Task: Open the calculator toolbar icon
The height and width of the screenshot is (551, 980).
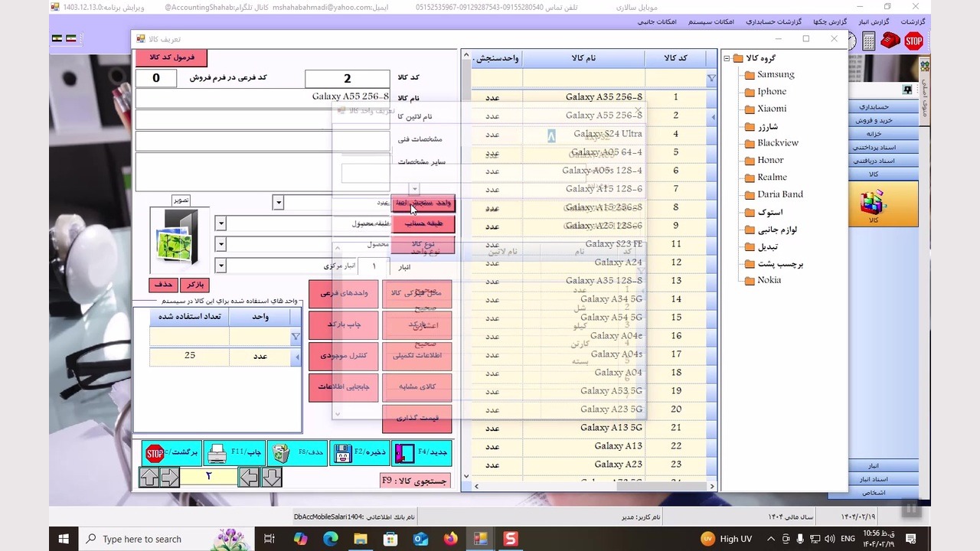Action: tap(869, 41)
